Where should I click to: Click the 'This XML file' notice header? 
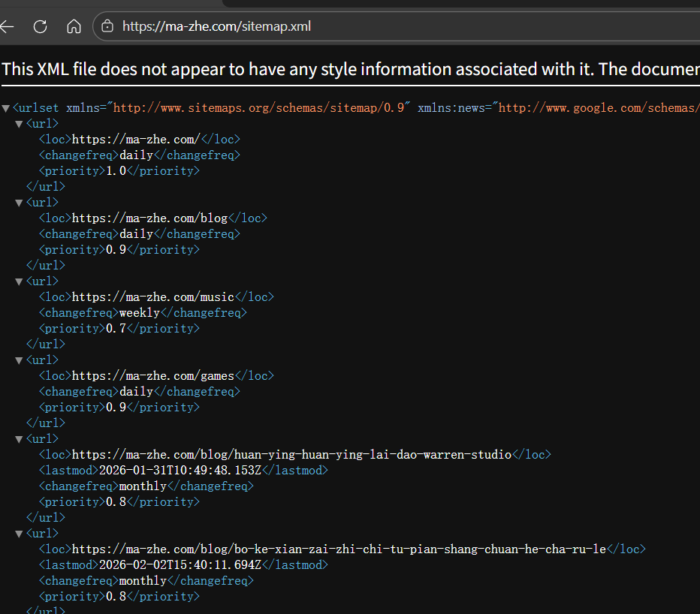[350, 69]
